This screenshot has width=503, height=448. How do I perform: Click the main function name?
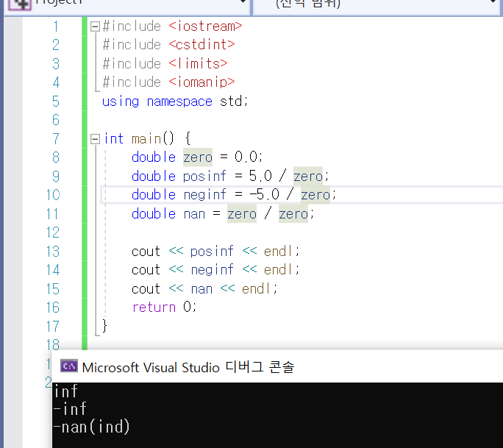146,139
